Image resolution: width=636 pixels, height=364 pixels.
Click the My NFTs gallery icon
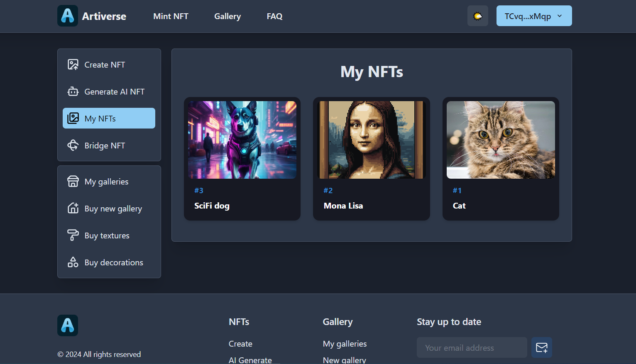[73, 118]
